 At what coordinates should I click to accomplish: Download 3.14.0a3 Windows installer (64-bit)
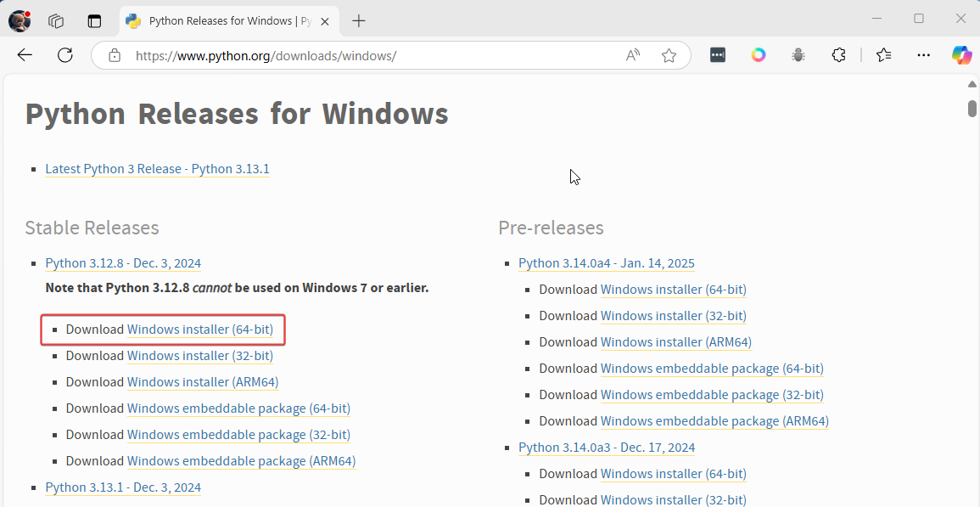point(674,473)
